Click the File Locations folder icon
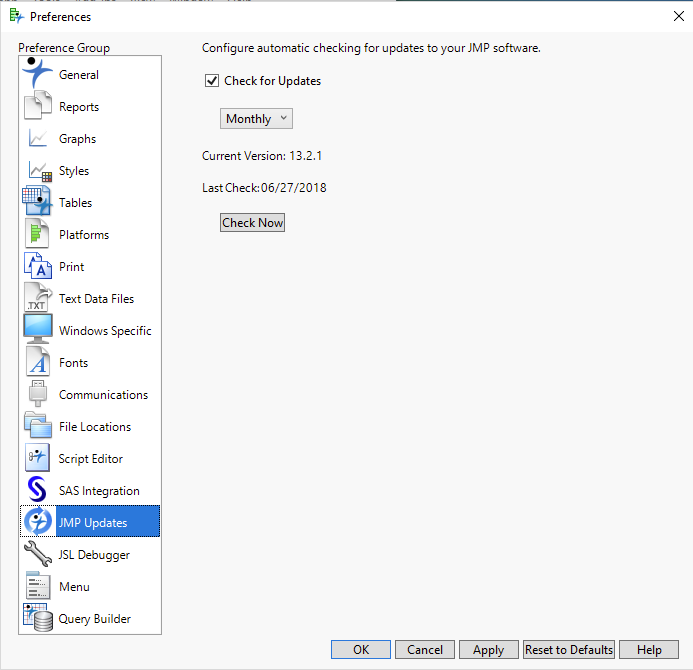693x670 pixels. (38, 425)
